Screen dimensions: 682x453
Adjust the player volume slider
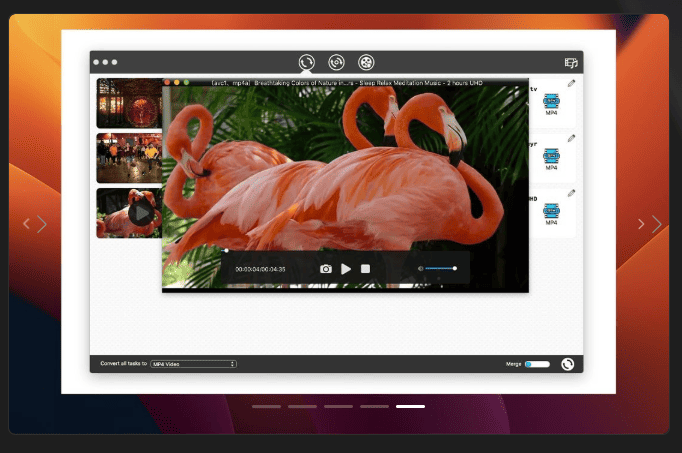pos(441,269)
